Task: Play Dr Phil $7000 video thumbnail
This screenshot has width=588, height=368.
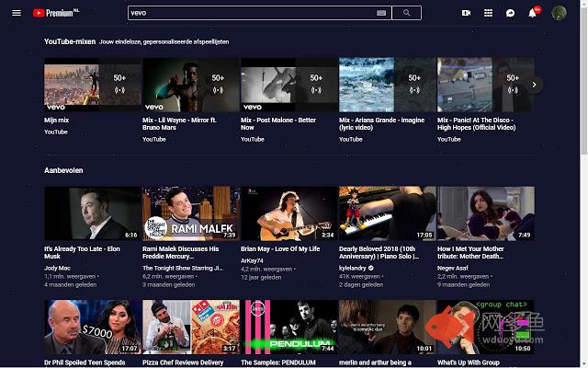Action: (x=93, y=327)
